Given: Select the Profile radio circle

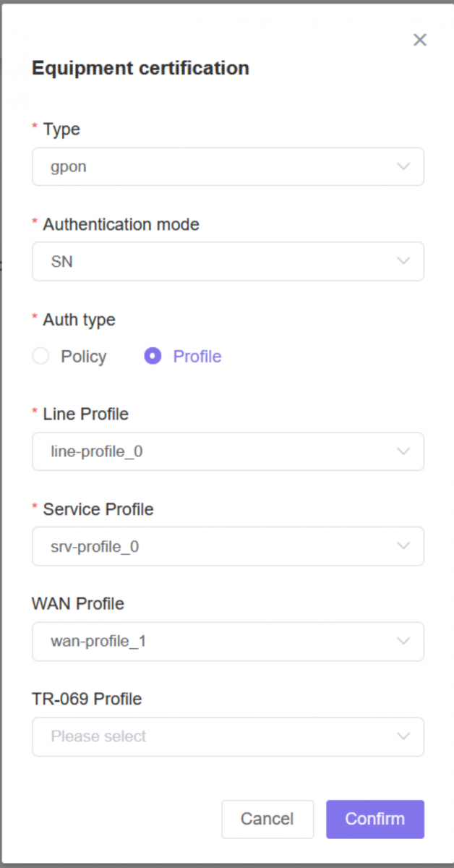Looking at the screenshot, I should tap(153, 356).
